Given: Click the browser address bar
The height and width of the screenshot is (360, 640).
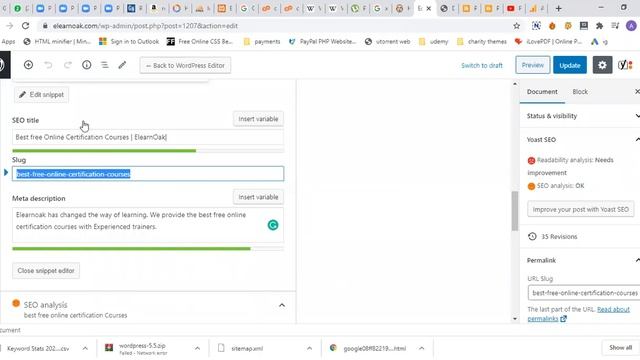Looking at the screenshot, I should pyautogui.click(x=278, y=26).
